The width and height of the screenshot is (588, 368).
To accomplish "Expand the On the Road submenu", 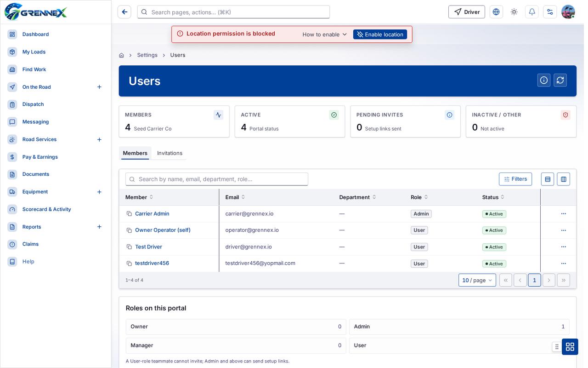I will tap(99, 87).
